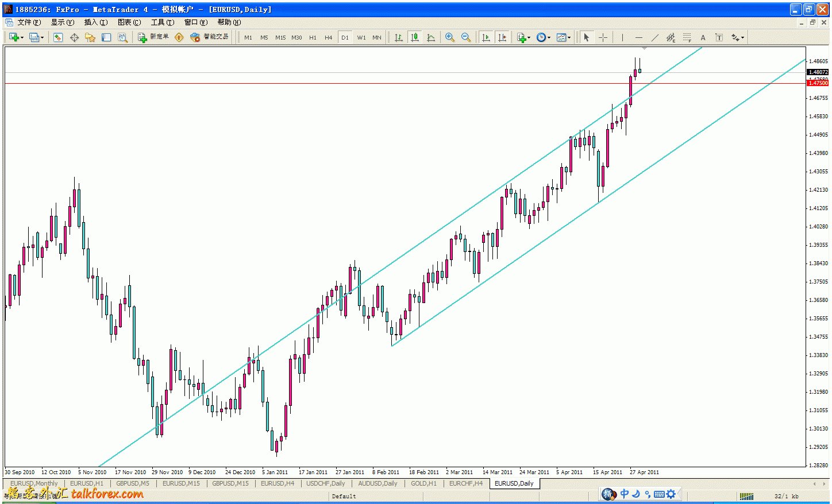Click the MetaEditor yellow diamond icon

[x=179, y=37]
